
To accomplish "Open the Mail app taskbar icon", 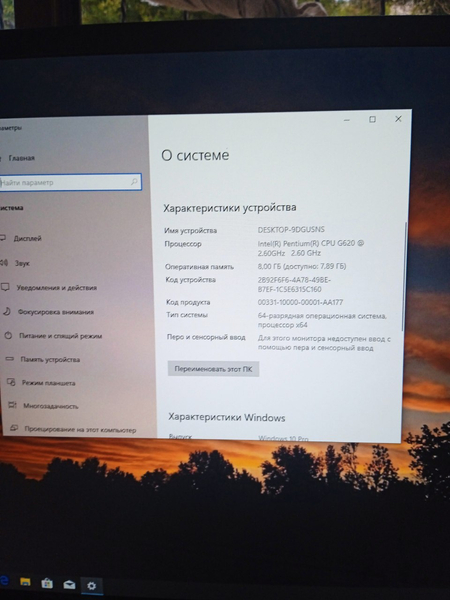I will 69,584.
